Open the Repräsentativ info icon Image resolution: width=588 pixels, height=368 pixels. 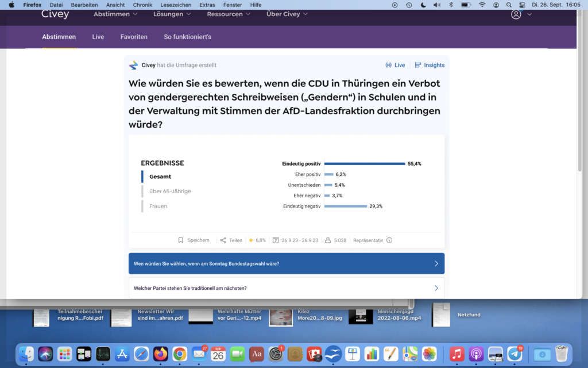point(389,240)
